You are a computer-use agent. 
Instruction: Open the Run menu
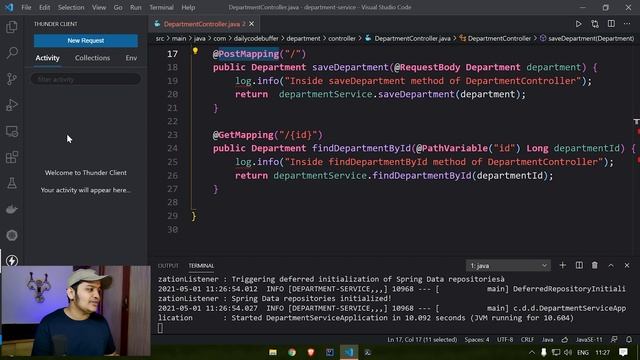[x=136, y=7]
